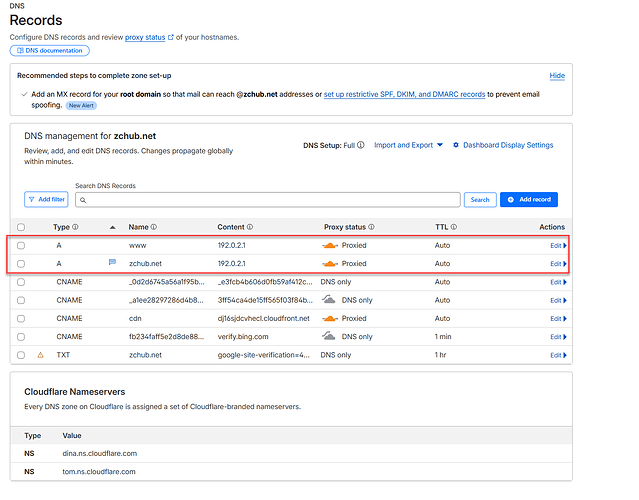Click the cdn record name
This screenshot has height=500, width=639.
[135, 319]
